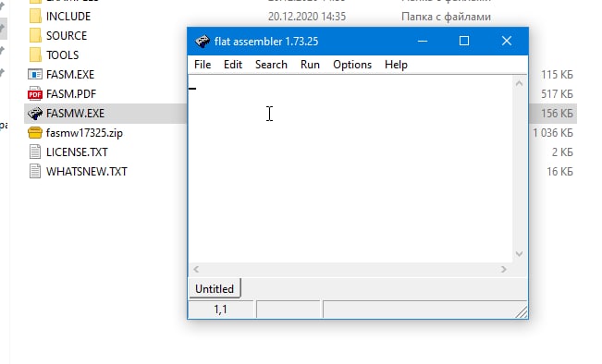This screenshot has width=602, height=364.
Task: Click the window resize grip corner
Action: [x=522, y=312]
